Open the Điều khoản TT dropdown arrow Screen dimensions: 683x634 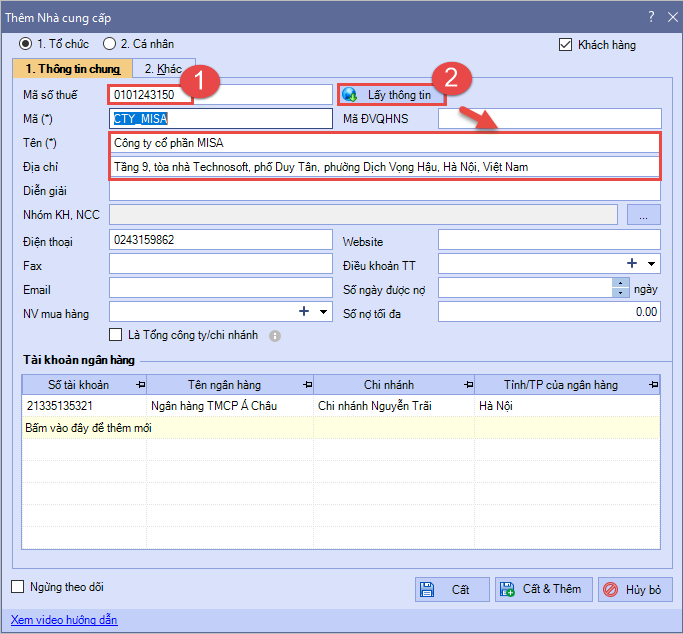click(x=651, y=265)
